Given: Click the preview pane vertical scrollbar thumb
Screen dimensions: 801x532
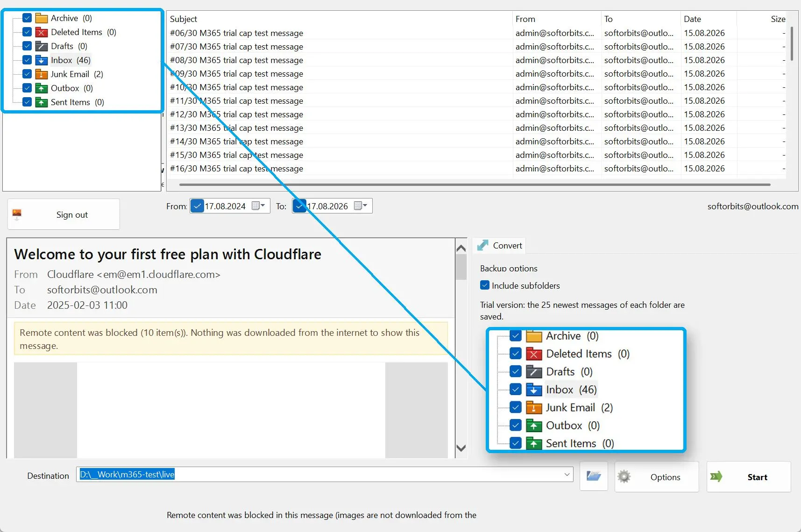Looking at the screenshot, I should 461,267.
